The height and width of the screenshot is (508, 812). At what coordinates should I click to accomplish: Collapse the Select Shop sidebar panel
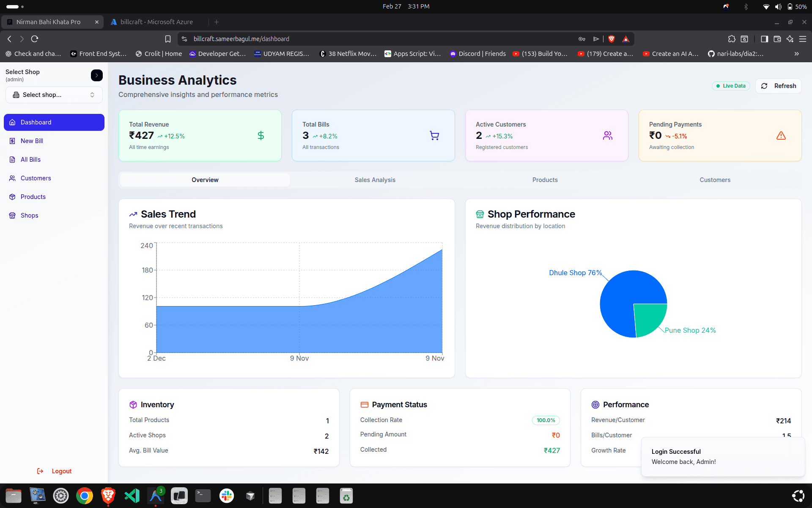point(96,75)
